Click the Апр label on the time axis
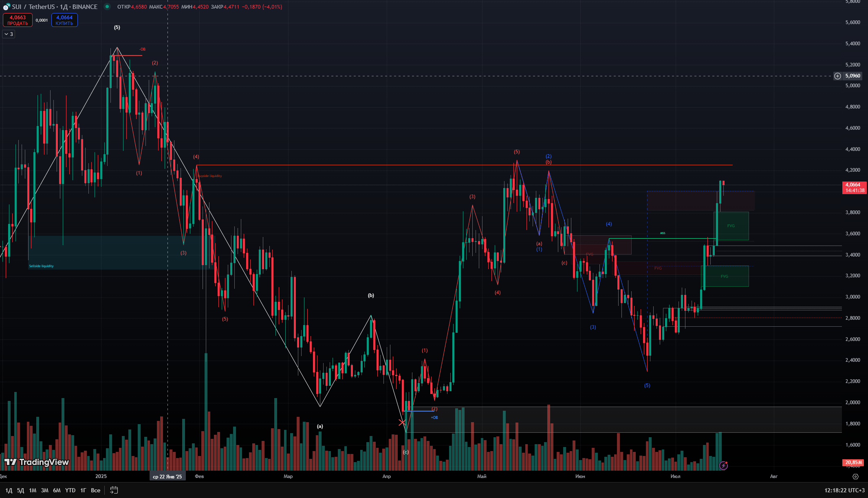Image resolution: width=868 pixels, height=498 pixels. [x=387, y=476]
